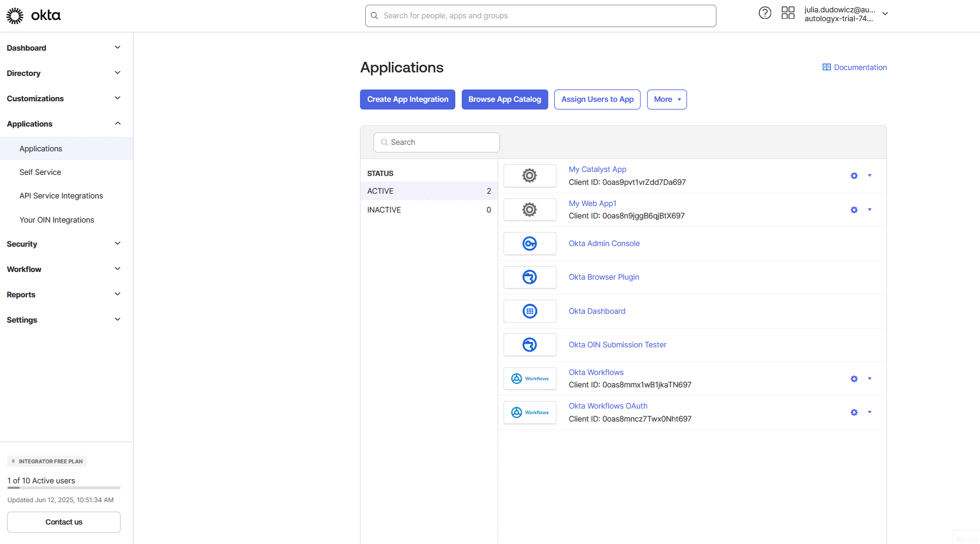980x544 pixels.
Task: Focus the global people, apps and groups search
Action: coord(541,16)
